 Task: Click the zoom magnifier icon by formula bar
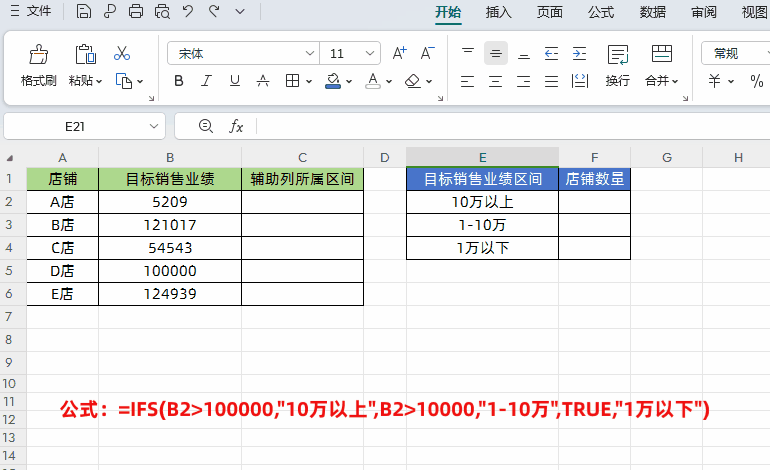pos(206,127)
